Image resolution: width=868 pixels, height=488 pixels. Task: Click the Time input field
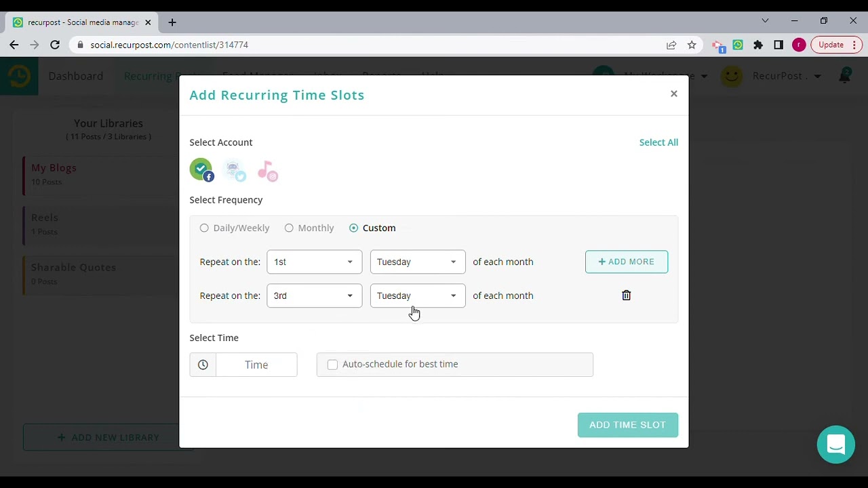coord(256,365)
